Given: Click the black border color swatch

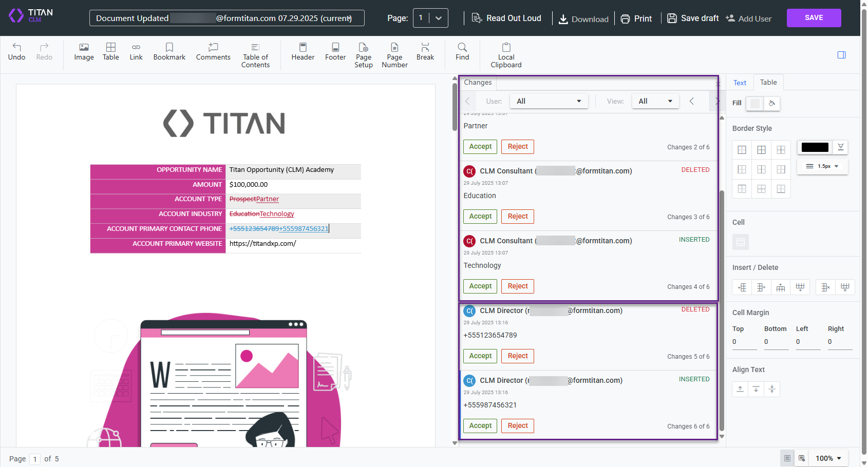Looking at the screenshot, I should [815, 147].
